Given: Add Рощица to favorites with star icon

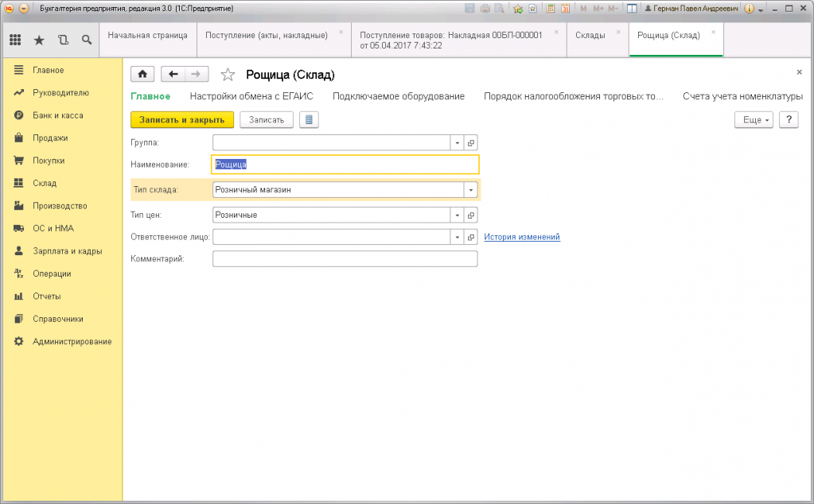Looking at the screenshot, I should coord(228,75).
